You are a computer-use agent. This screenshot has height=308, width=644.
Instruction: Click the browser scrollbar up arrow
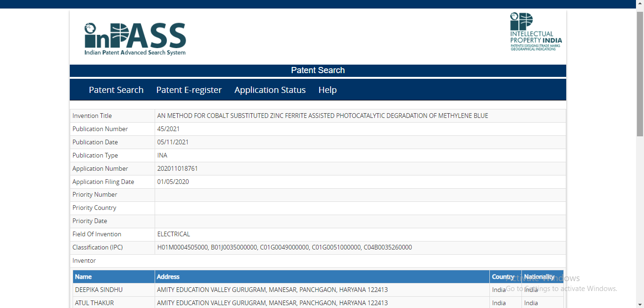point(640,4)
